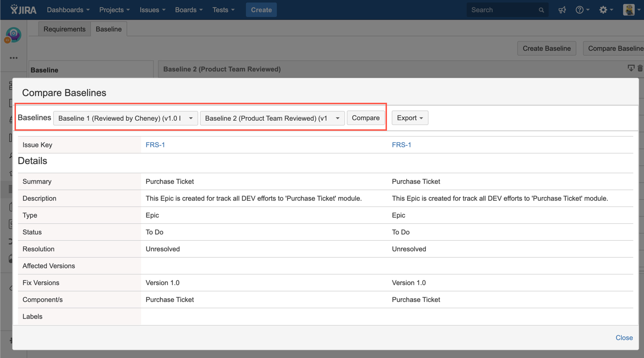This screenshot has width=644, height=358.
Task: Open the Baseline 2 (Product Team Reviewed) dropdown
Action: [272, 118]
